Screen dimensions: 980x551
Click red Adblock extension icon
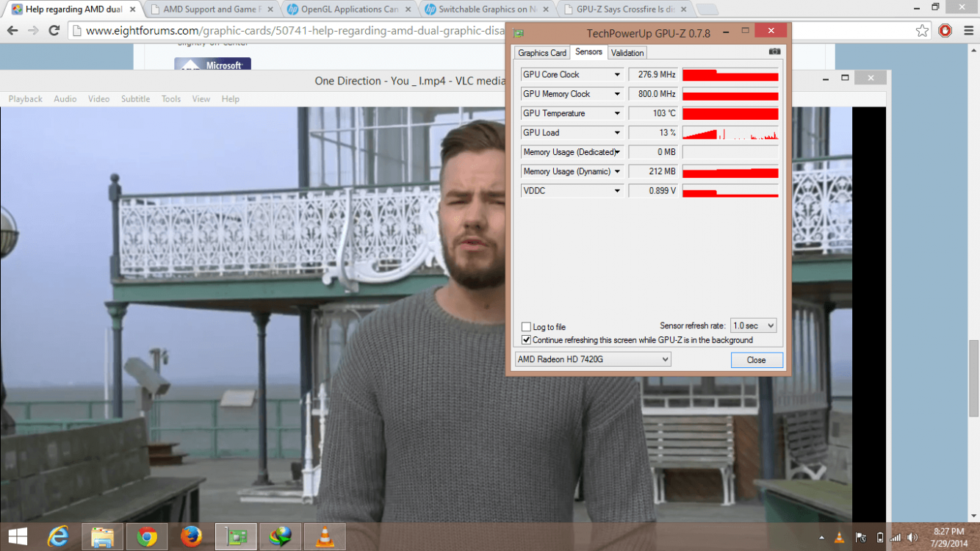[x=945, y=31]
